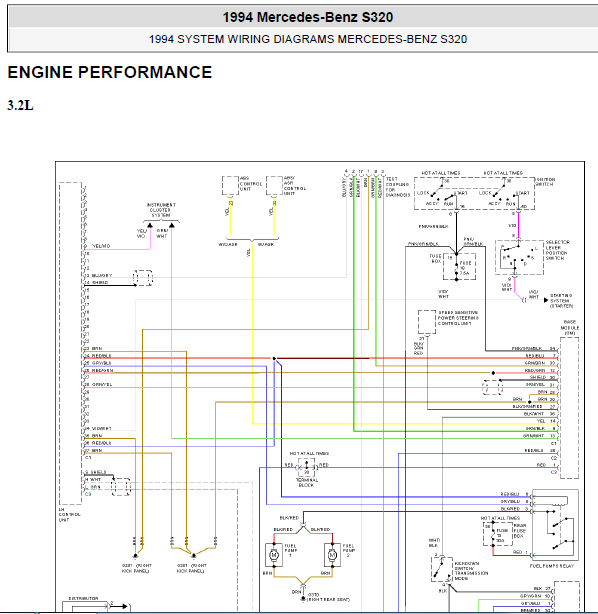Select the "STARTING SYSTEM (STARTER)" label
598x614 pixels.
tap(561, 301)
